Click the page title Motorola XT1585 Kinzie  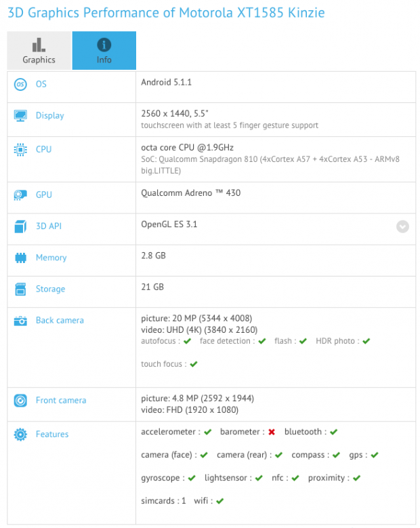pyautogui.click(x=252, y=13)
